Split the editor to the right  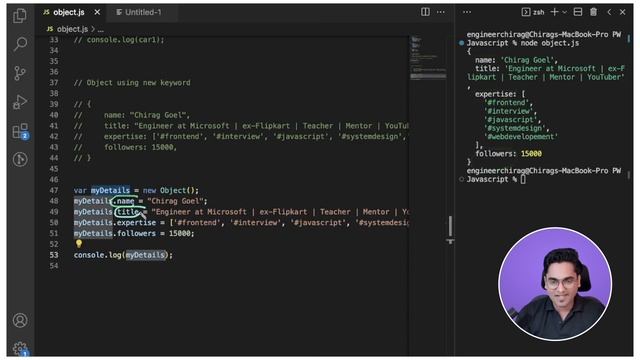pos(425,12)
